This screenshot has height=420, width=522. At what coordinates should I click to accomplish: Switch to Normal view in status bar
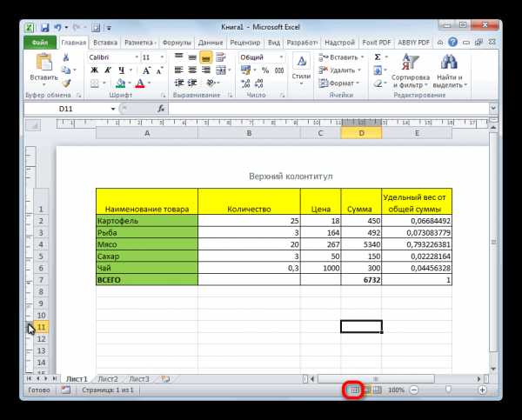tap(355, 390)
